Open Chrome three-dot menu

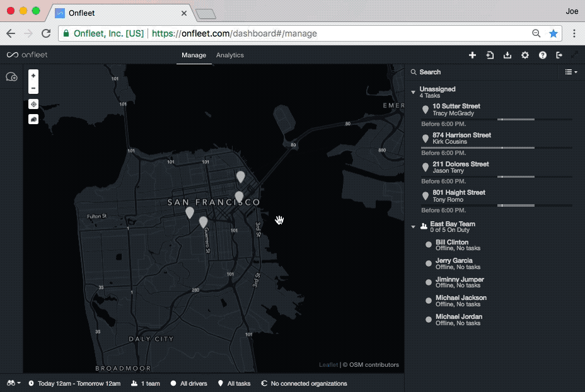tap(574, 33)
